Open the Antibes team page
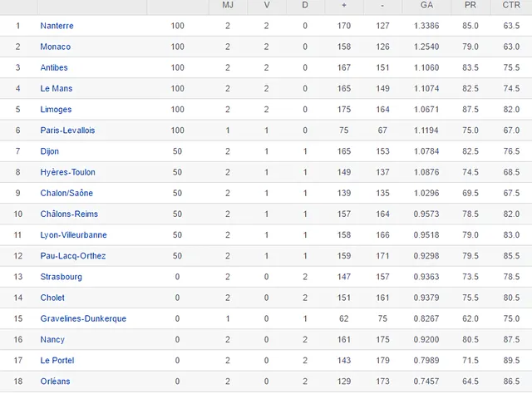The image size is (532, 399). (54, 67)
